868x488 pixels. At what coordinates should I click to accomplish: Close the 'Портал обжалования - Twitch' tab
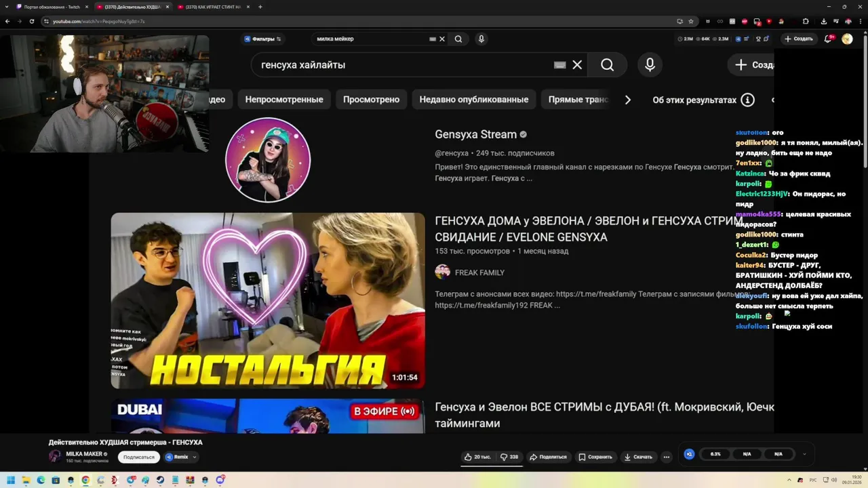pyautogui.click(x=87, y=7)
